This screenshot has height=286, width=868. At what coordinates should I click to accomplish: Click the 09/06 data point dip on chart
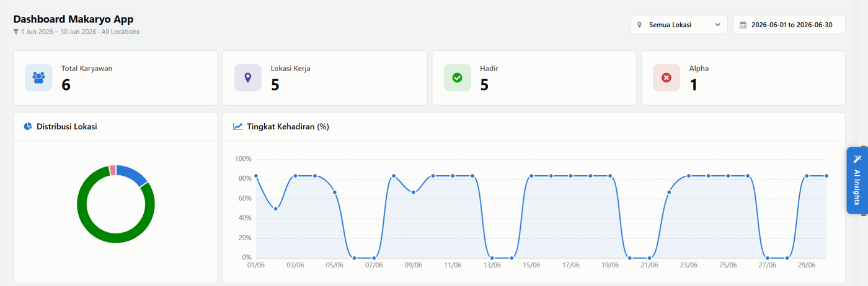[414, 192]
